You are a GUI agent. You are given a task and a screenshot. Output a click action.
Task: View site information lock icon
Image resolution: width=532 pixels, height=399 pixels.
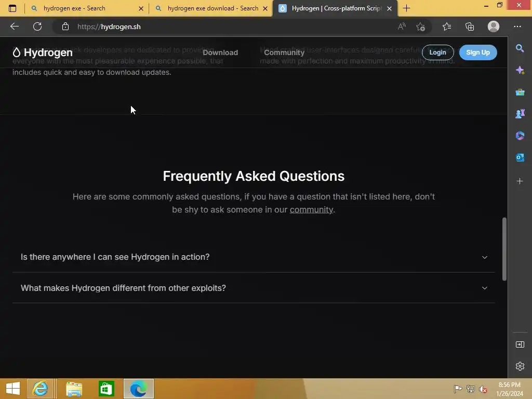pyautogui.click(x=65, y=26)
